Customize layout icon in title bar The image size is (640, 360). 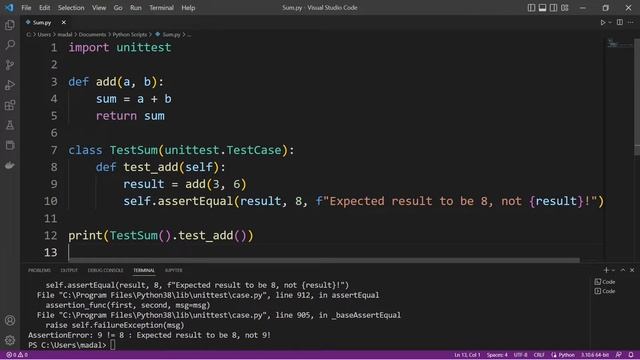click(564, 8)
